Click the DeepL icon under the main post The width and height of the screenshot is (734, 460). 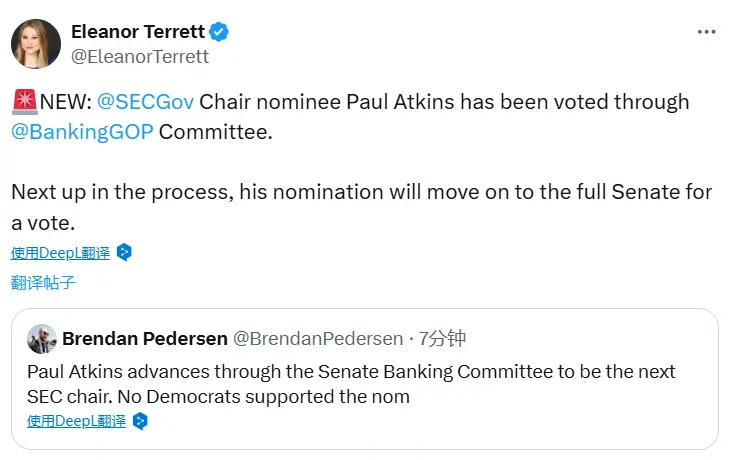(124, 253)
